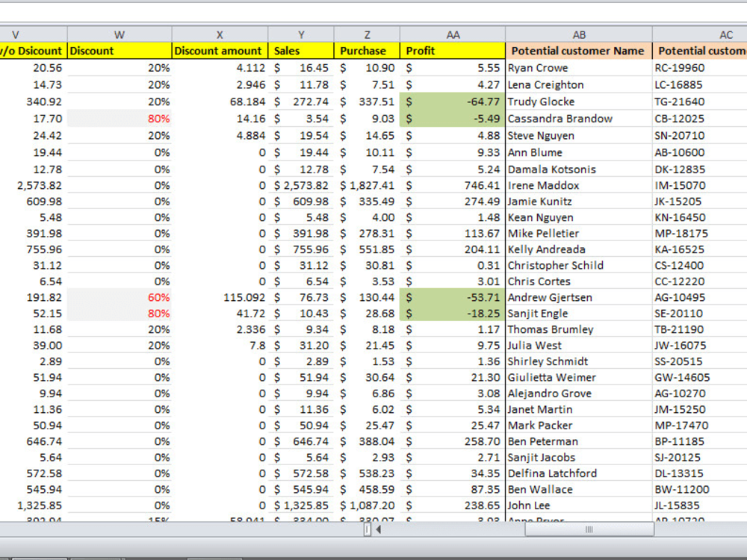Click the discount amount cell 115.092

click(220, 298)
